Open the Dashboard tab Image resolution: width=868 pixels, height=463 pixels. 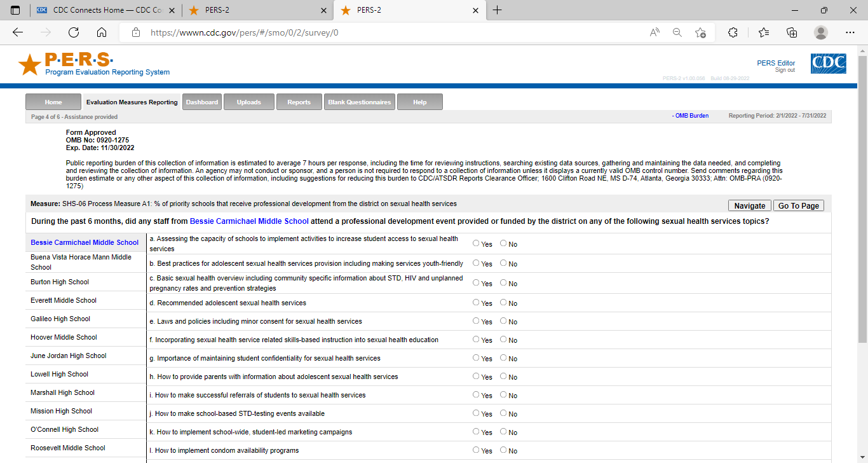(202, 102)
